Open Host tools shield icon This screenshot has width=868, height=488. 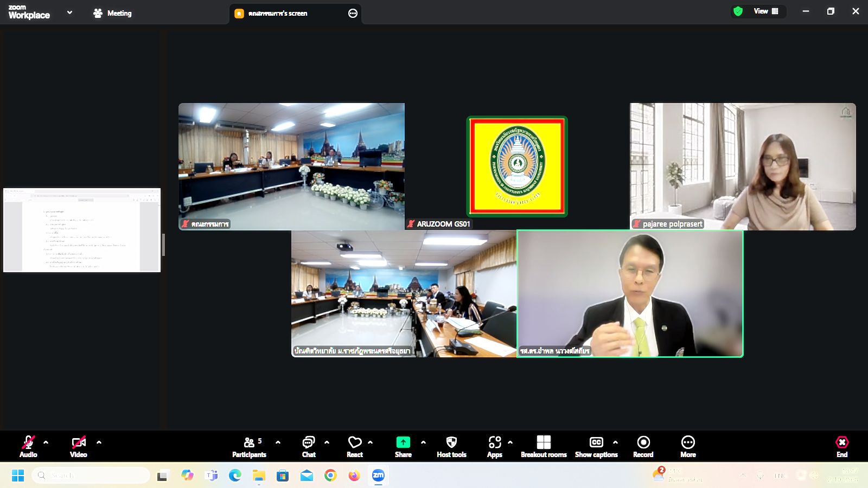coord(451,447)
